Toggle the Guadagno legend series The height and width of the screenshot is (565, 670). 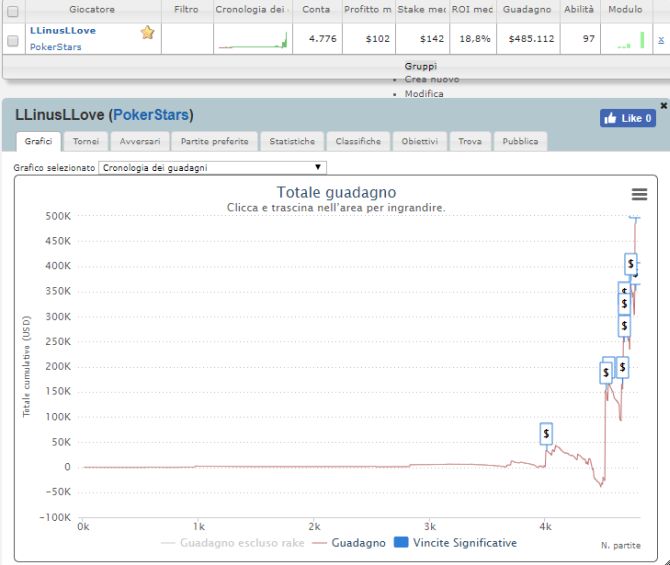tap(349, 543)
